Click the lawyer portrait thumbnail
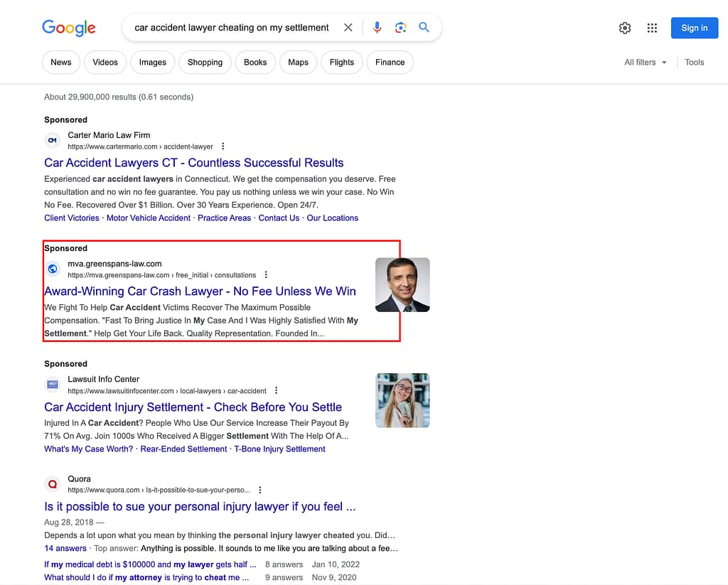This screenshot has height=585, width=728. (x=402, y=284)
